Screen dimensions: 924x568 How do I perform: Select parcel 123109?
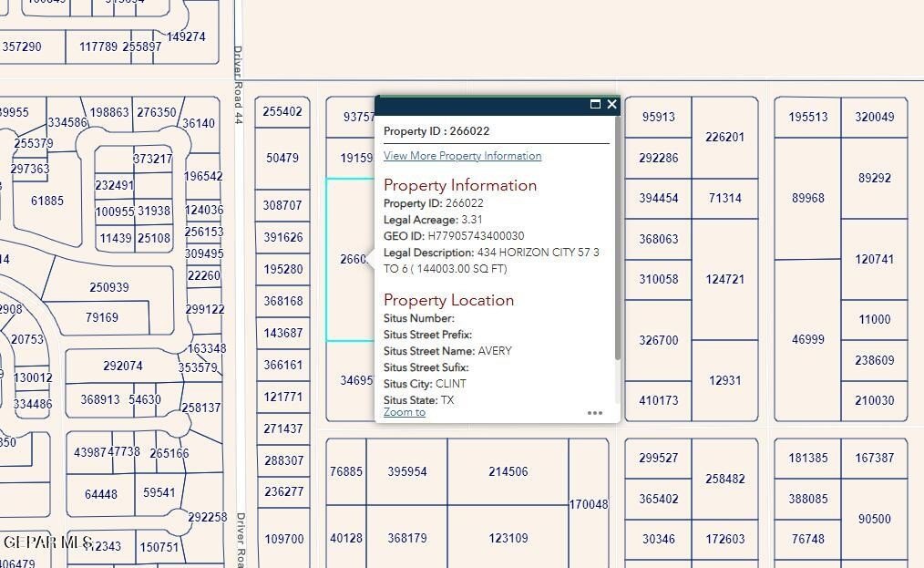pos(508,538)
